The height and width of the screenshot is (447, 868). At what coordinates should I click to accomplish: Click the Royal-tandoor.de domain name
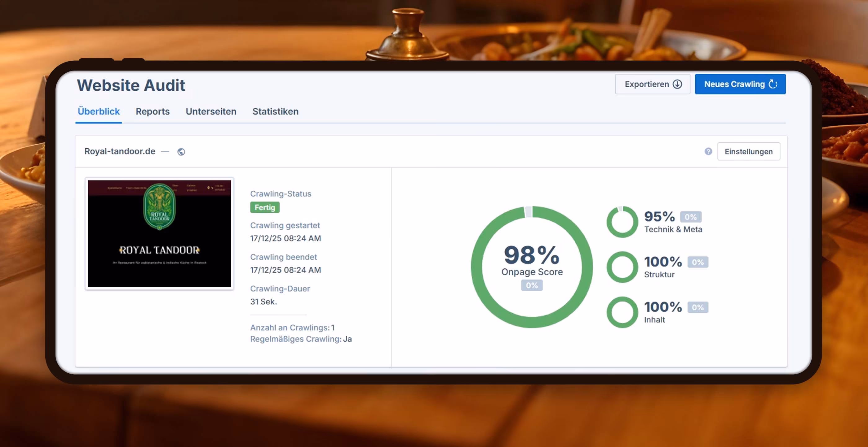(x=120, y=151)
